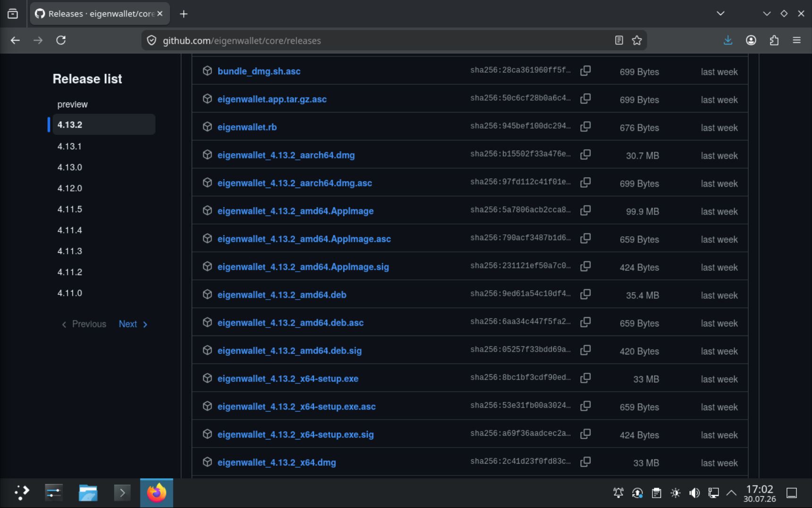Open file manager from taskbar
Screen dimensions: 812x508
(88, 493)
